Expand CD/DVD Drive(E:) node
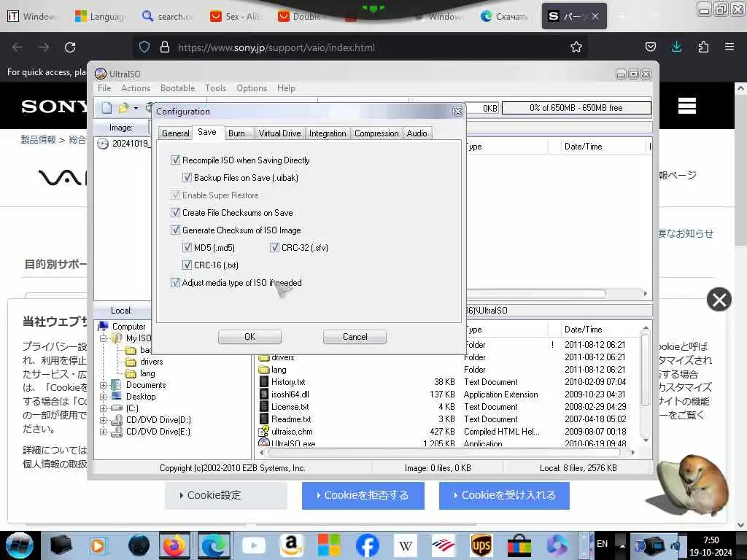This screenshot has height=560, width=747. click(x=103, y=432)
